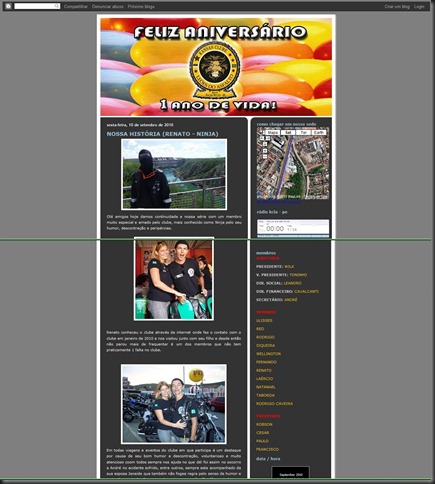
Task: Click member name Red
Action: click(260, 329)
